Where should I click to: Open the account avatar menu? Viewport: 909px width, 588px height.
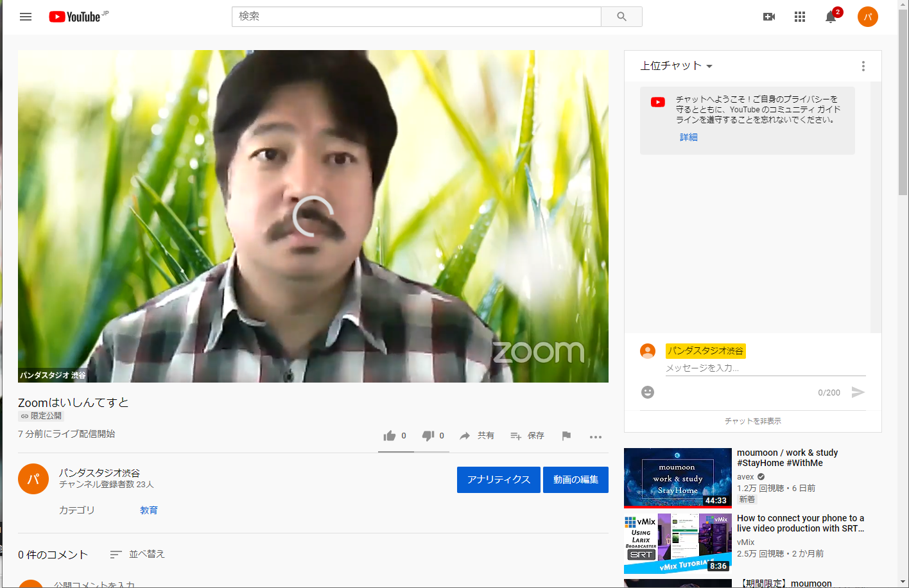[x=867, y=17]
